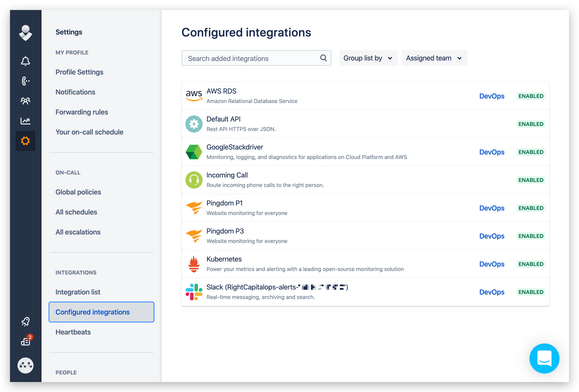Image resolution: width=579 pixels, height=392 pixels.
Task: Go to Global policies settings page
Action: tap(78, 192)
